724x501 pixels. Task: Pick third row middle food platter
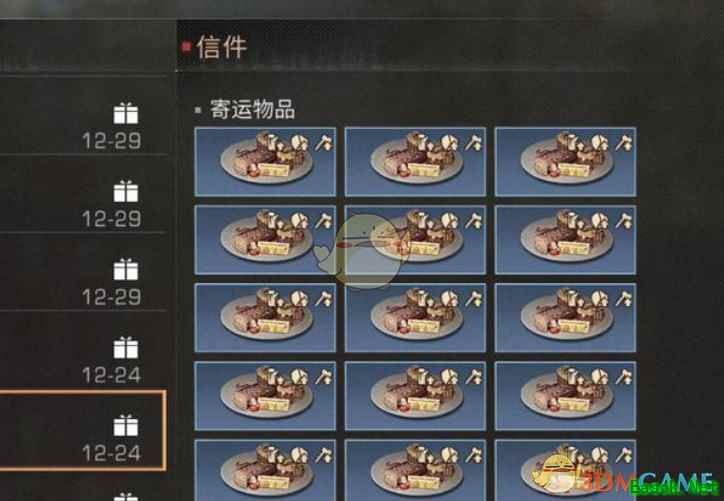point(415,318)
